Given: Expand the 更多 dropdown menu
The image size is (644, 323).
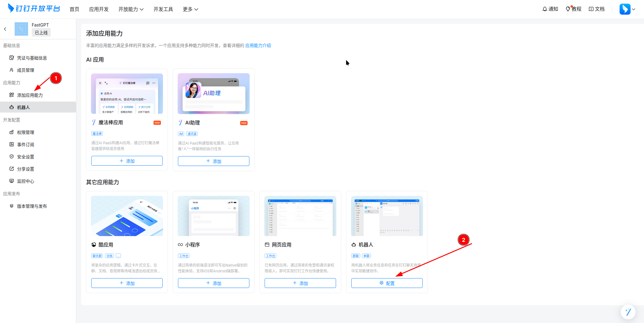Looking at the screenshot, I should [x=190, y=9].
